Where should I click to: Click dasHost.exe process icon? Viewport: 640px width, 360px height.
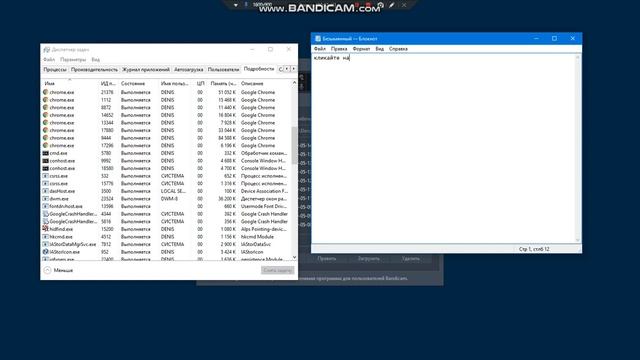46,191
